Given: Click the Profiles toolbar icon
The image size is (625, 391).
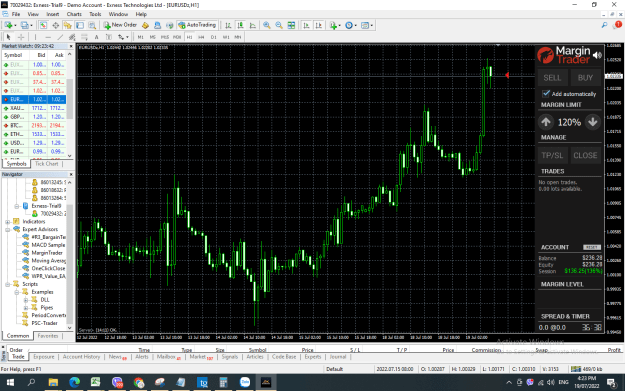Looking at the screenshot, I should point(26,25).
